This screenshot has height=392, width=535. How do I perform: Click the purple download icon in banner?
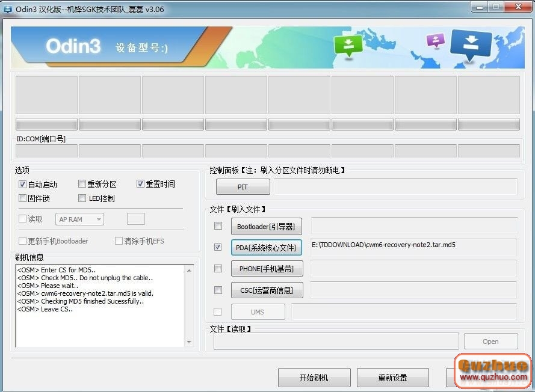click(436, 41)
